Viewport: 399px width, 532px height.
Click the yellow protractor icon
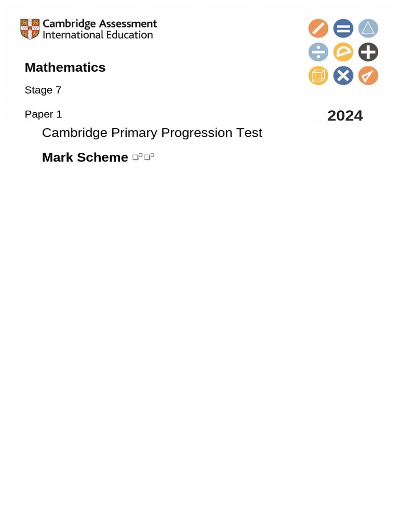click(x=343, y=52)
